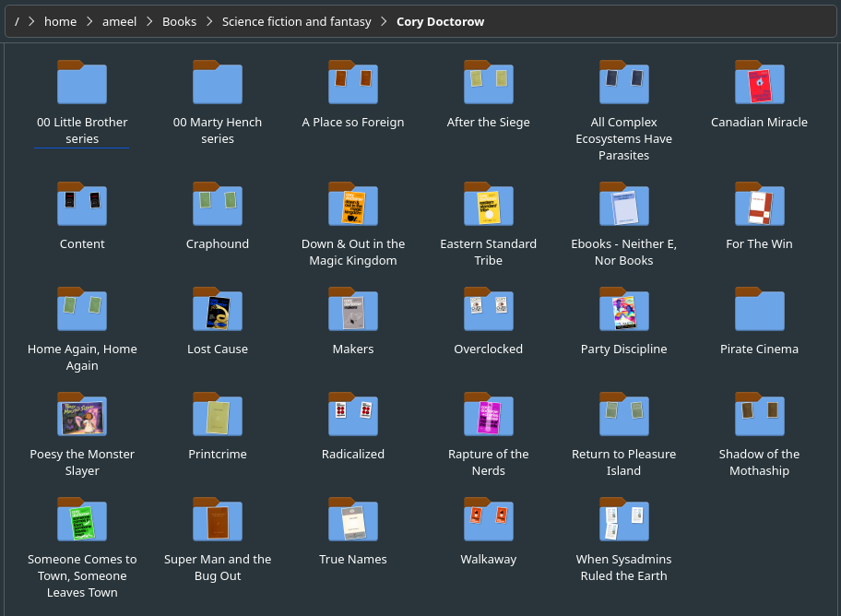Click the 'Lost Cause' folder name

pyautogui.click(x=218, y=349)
